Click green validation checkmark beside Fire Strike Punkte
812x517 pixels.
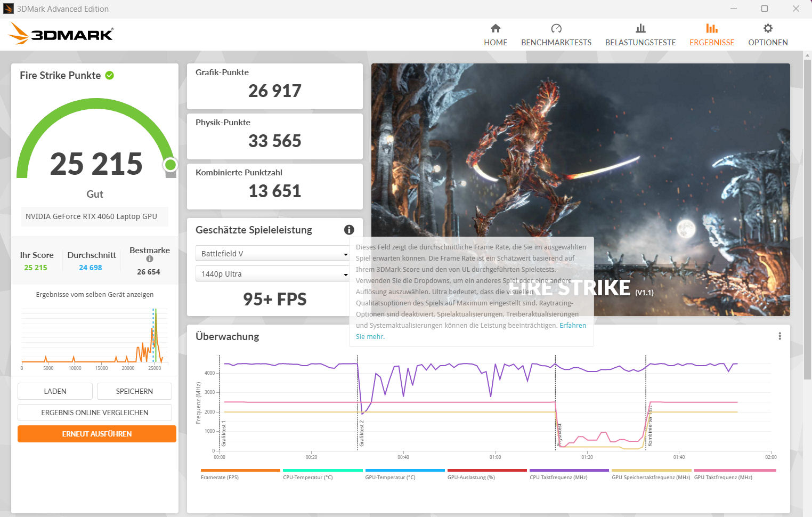click(x=110, y=75)
